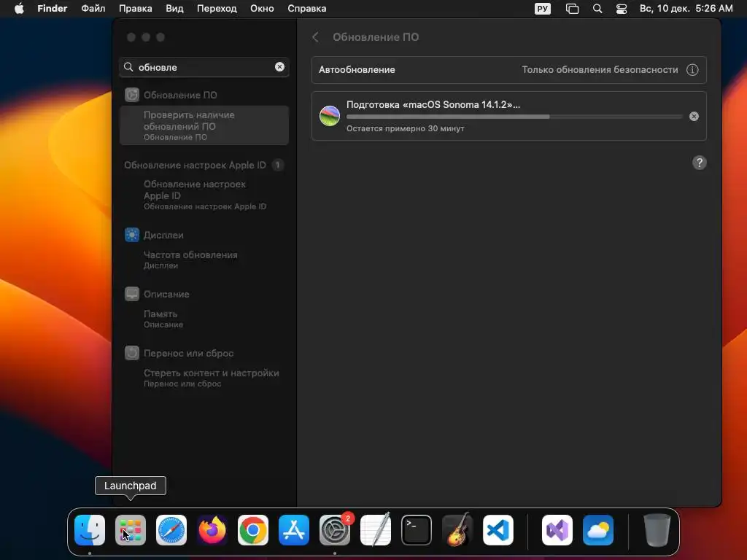Open Стереть контент и настройки result
This screenshot has width=747, height=560.
point(211,378)
